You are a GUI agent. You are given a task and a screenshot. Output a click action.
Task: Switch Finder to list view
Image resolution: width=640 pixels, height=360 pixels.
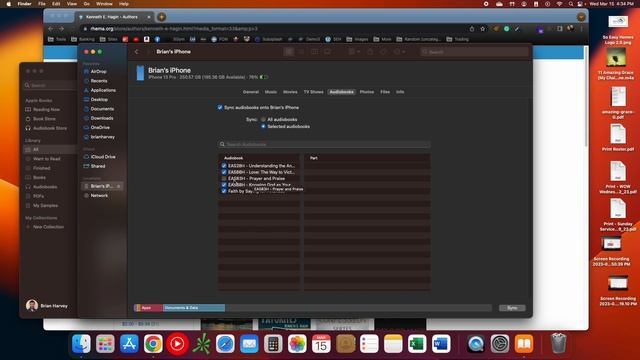click(302, 52)
